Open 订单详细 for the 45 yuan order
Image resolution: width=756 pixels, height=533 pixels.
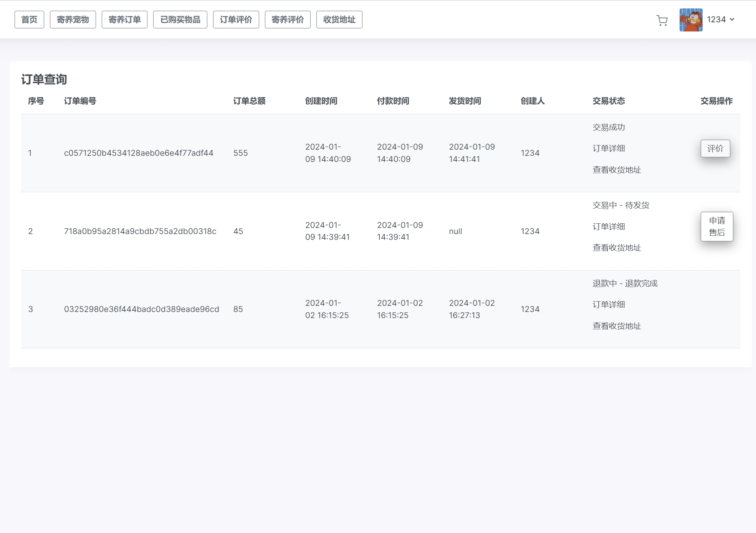click(x=609, y=227)
